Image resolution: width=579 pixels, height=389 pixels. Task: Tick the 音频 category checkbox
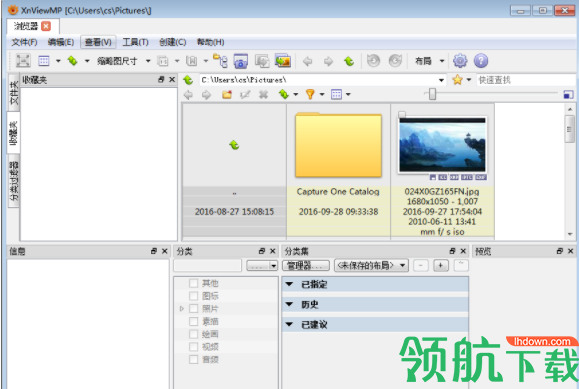tap(193, 359)
